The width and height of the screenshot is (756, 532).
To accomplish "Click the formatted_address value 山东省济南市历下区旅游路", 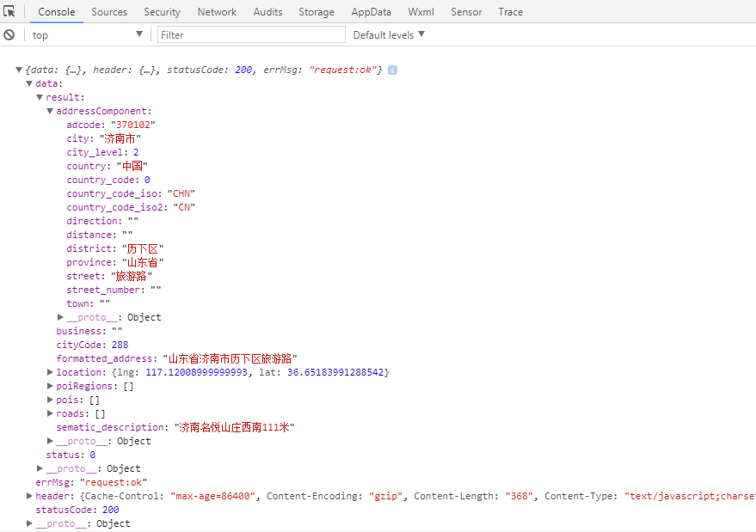I will [230, 358].
